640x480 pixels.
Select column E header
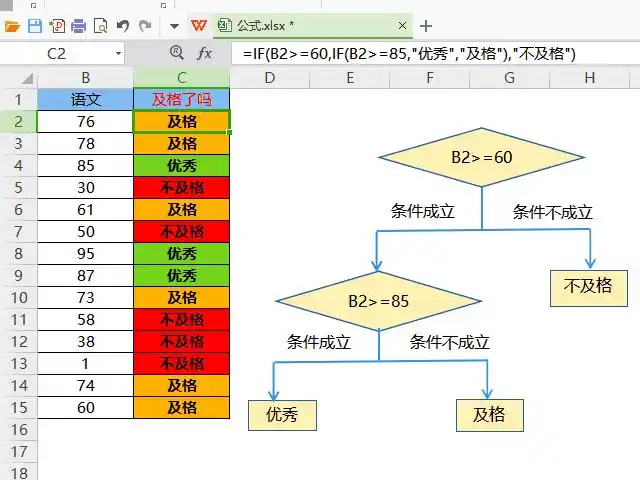(350, 78)
